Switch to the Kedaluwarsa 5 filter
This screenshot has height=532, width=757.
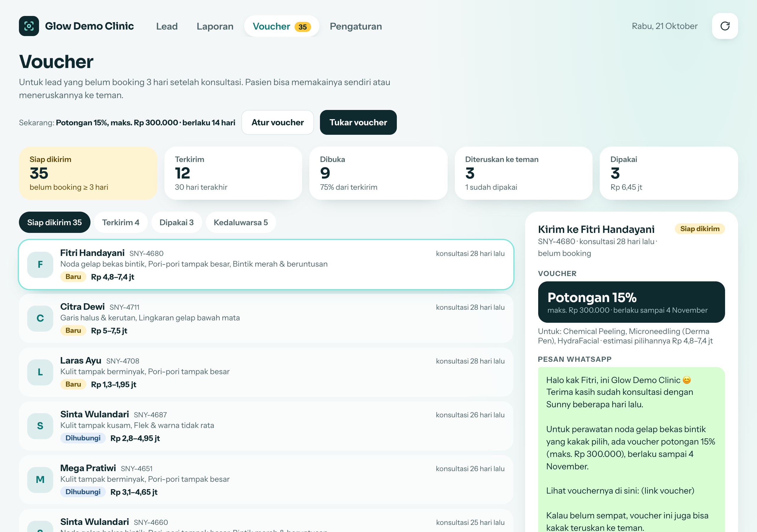241,223
